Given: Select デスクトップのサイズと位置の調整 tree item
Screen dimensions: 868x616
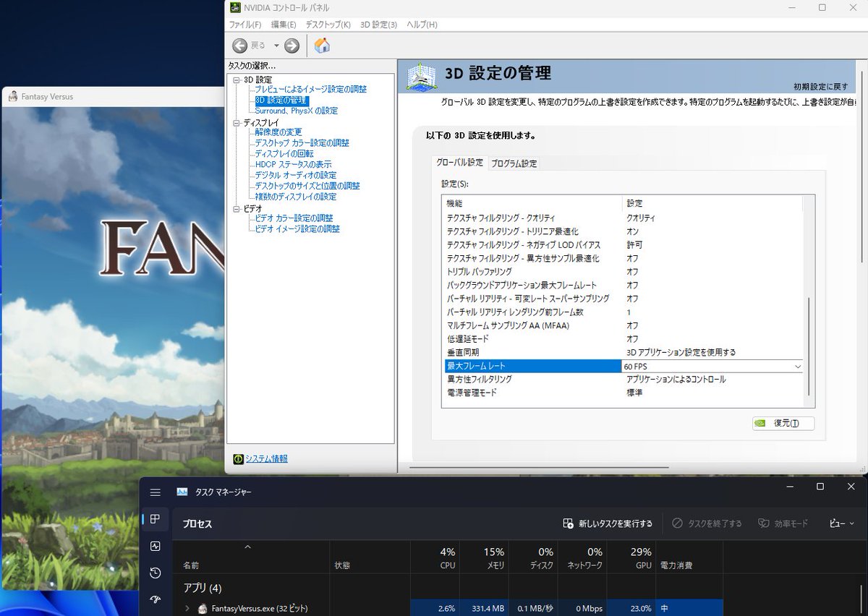Looking at the screenshot, I should (307, 186).
